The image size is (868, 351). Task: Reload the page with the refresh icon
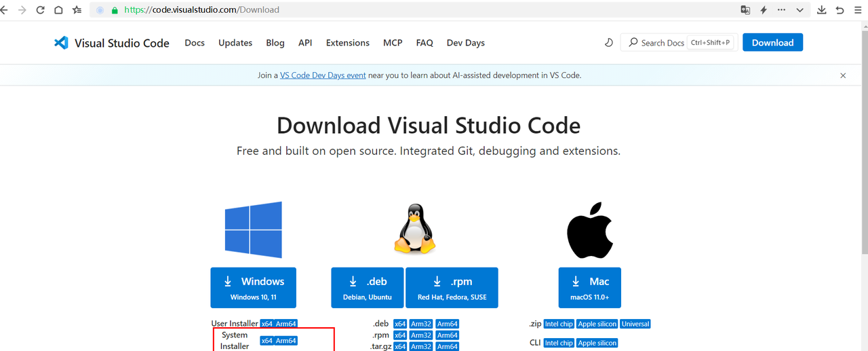[x=41, y=10]
